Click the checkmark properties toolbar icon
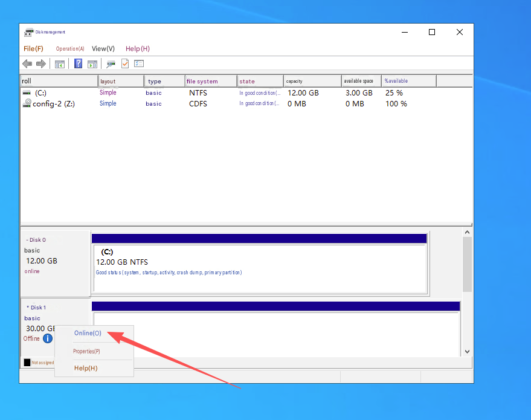 point(125,63)
